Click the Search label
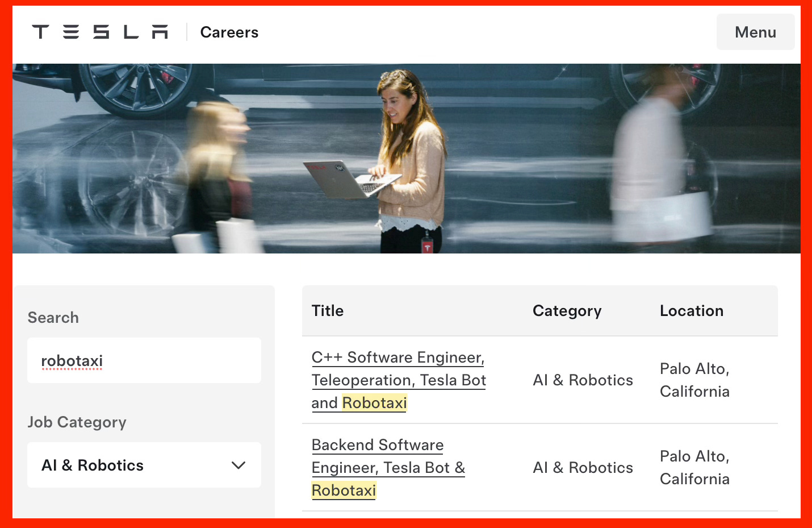 pyautogui.click(x=53, y=318)
